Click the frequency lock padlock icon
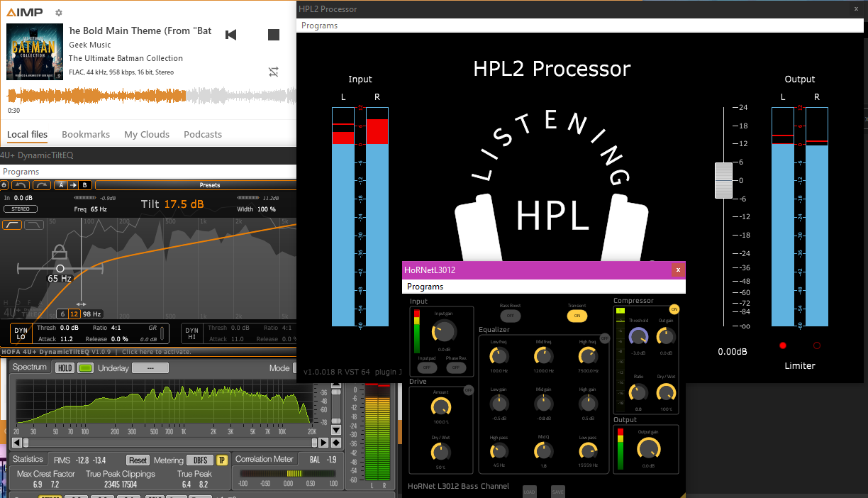The height and width of the screenshot is (498, 868). click(x=60, y=251)
